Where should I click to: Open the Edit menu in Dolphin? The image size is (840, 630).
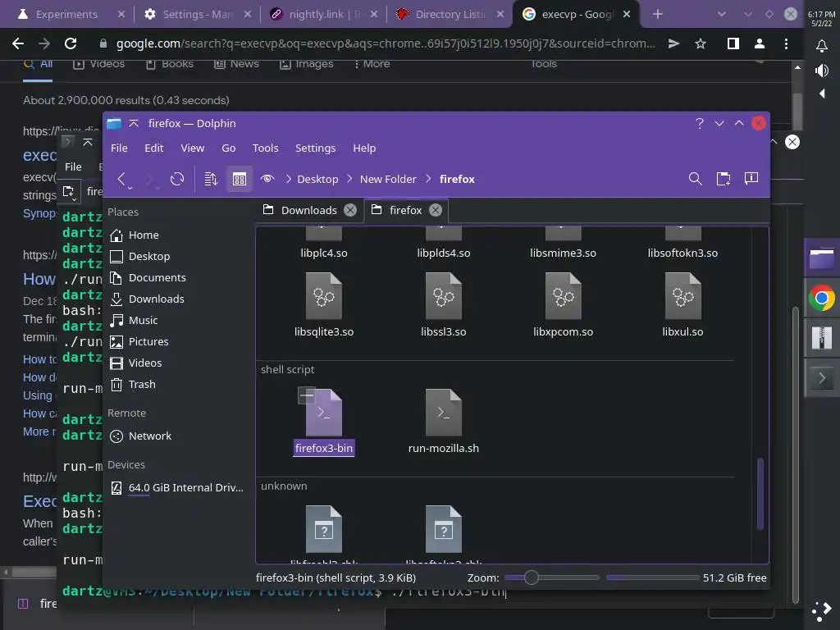[153, 148]
